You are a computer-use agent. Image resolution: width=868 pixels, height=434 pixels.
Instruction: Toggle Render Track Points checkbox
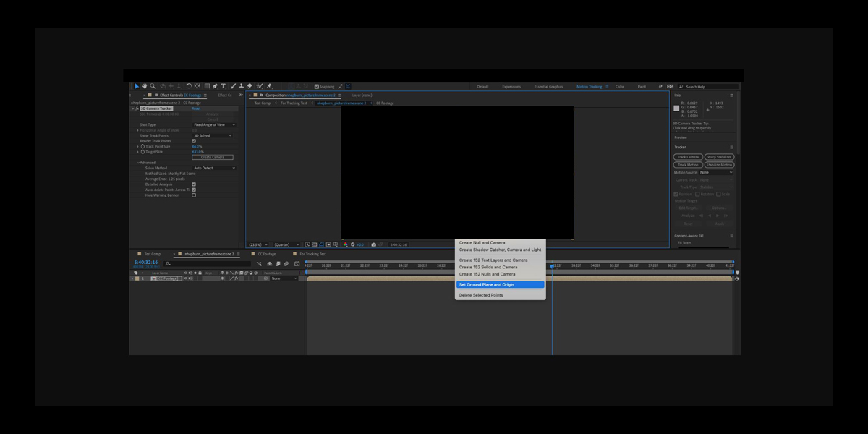(x=194, y=141)
